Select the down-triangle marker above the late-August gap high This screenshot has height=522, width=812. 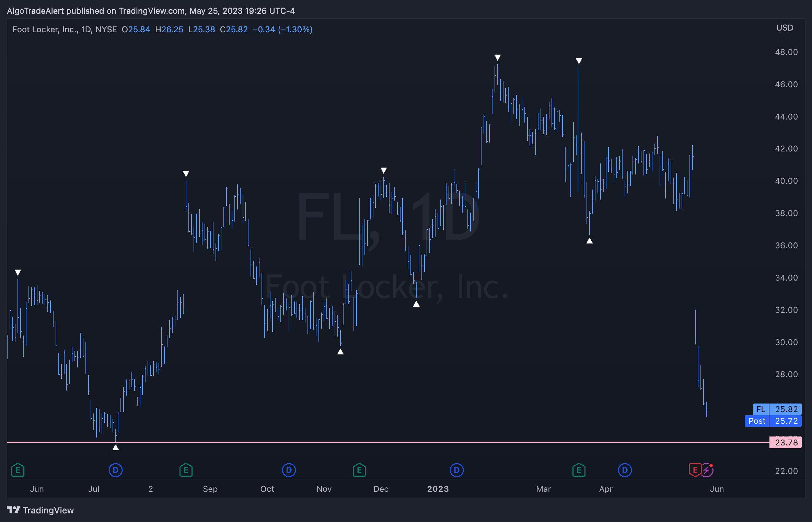(x=186, y=174)
